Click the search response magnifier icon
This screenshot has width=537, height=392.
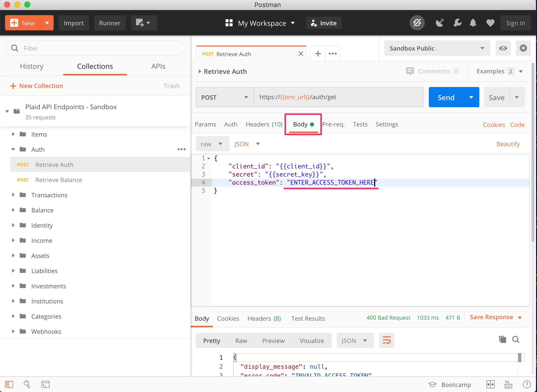[x=516, y=339]
